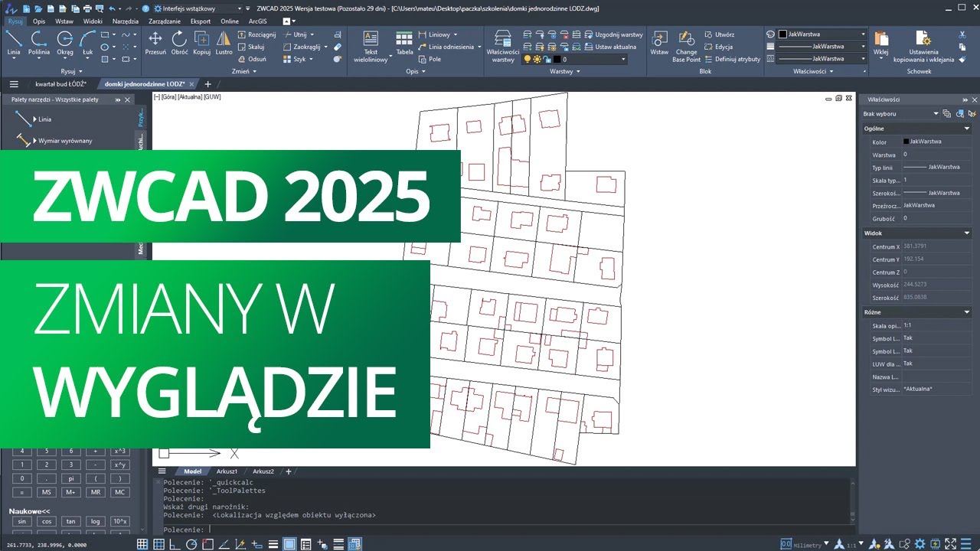
Task: Click Wymiar wyrównany in tool palette
Action: click(54, 141)
